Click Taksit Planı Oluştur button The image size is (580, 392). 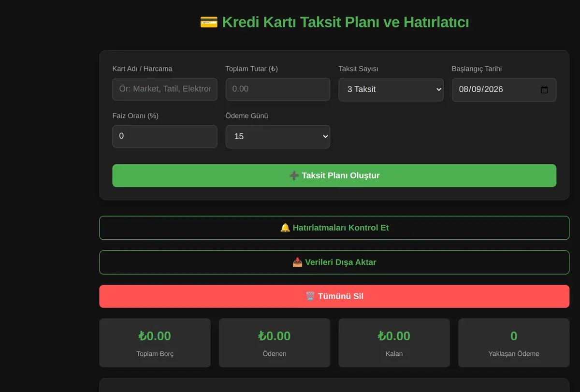point(334,175)
